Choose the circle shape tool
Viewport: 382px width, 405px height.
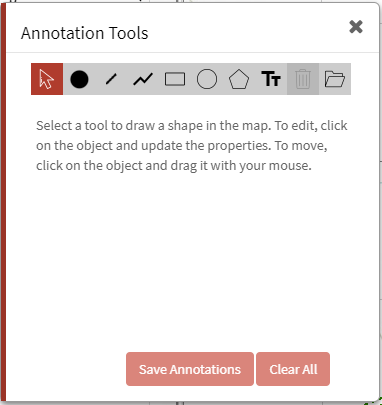click(207, 79)
